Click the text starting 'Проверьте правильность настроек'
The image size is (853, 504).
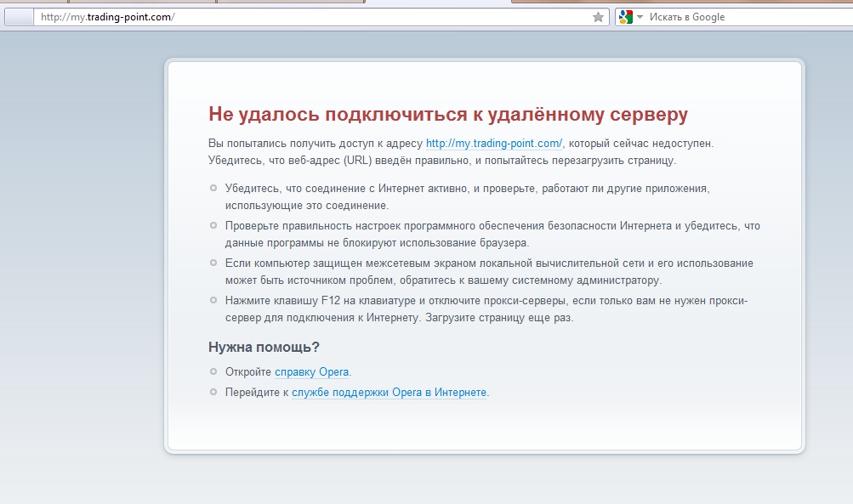pos(492,235)
